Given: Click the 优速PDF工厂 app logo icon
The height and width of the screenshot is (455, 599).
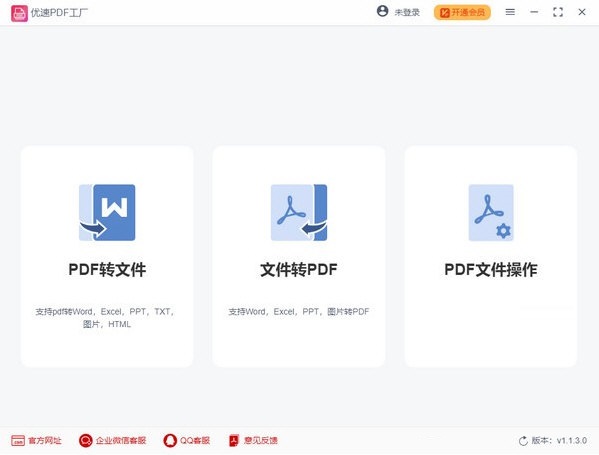Looking at the screenshot, I should pos(19,13).
